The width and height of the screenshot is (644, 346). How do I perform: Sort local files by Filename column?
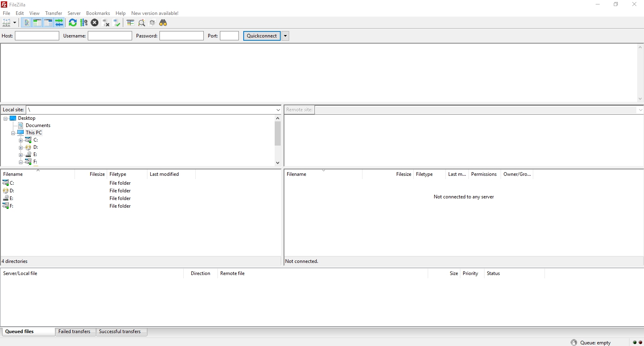38,174
